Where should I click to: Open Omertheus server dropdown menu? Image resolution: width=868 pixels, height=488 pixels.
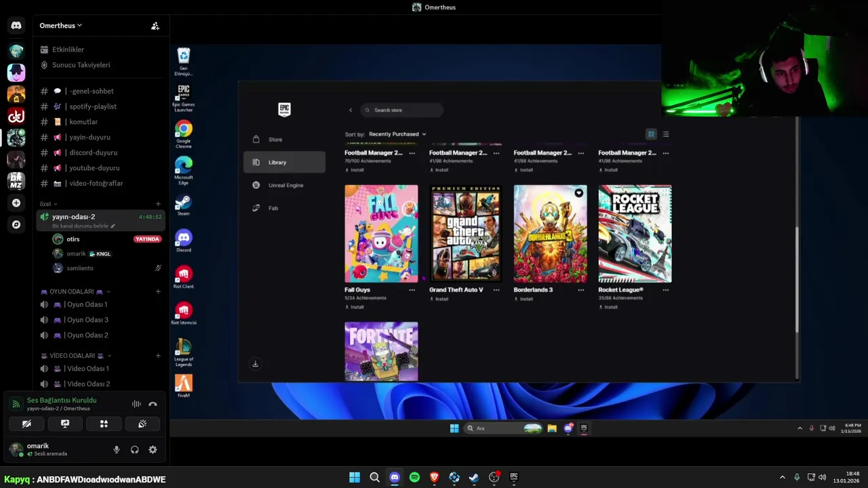(60, 26)
